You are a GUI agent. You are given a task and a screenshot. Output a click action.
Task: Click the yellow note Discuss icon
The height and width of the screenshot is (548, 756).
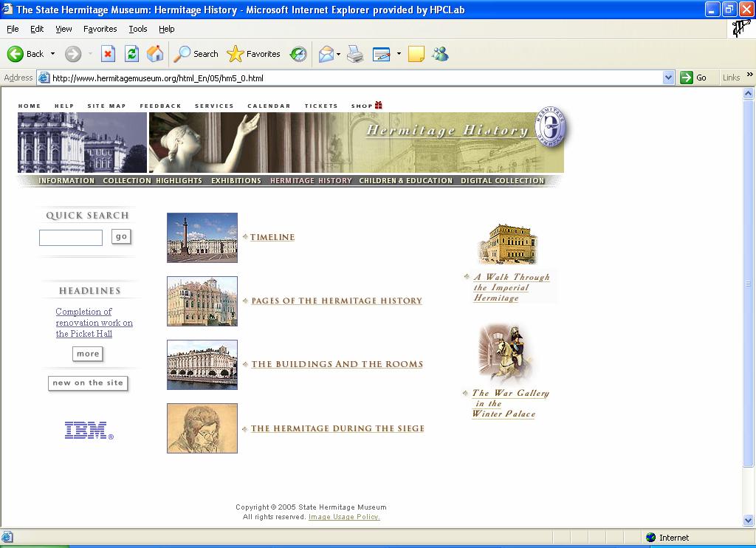coord(416,54)
